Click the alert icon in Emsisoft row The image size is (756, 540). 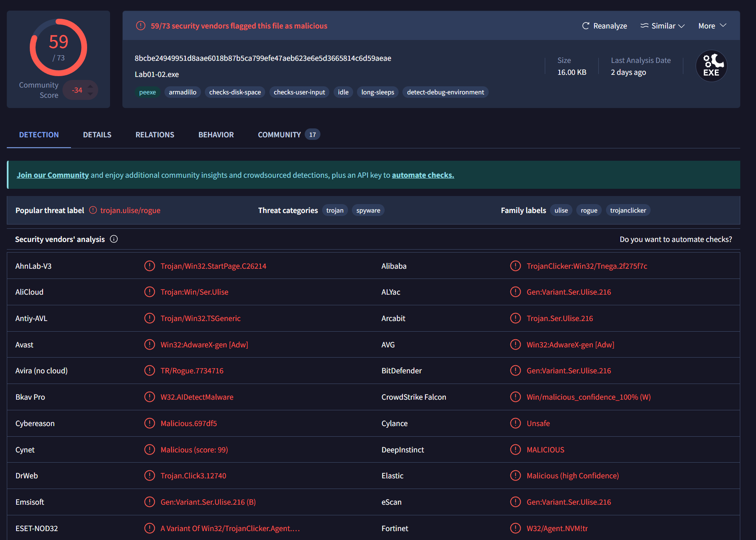coord(150,502)
